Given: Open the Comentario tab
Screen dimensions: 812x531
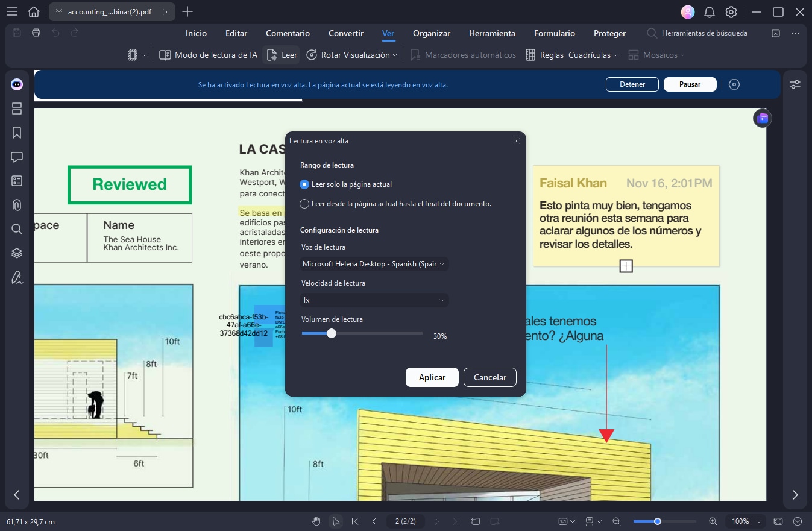Looking at the screenshot, I should [288, 33].
